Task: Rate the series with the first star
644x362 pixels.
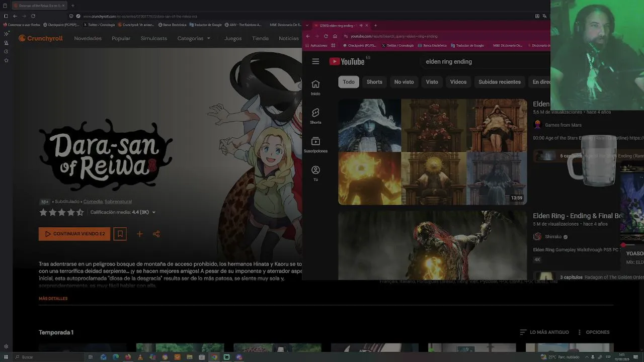Action: coord(43,212)
